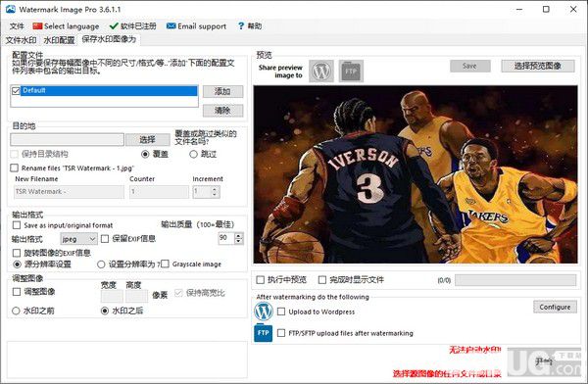Click the blue FTP icon beside FTP/SFTP upload
Viewport: 588px width, 384px height.
click(x=264, y=333)
